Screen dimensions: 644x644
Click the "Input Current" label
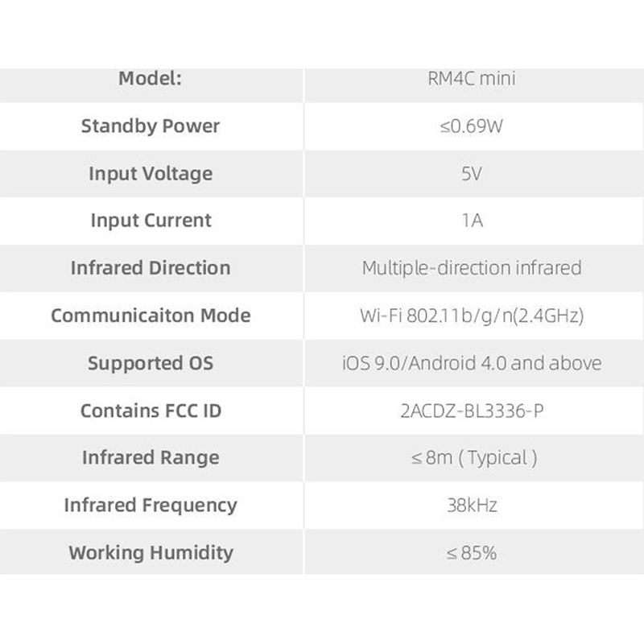151,221
